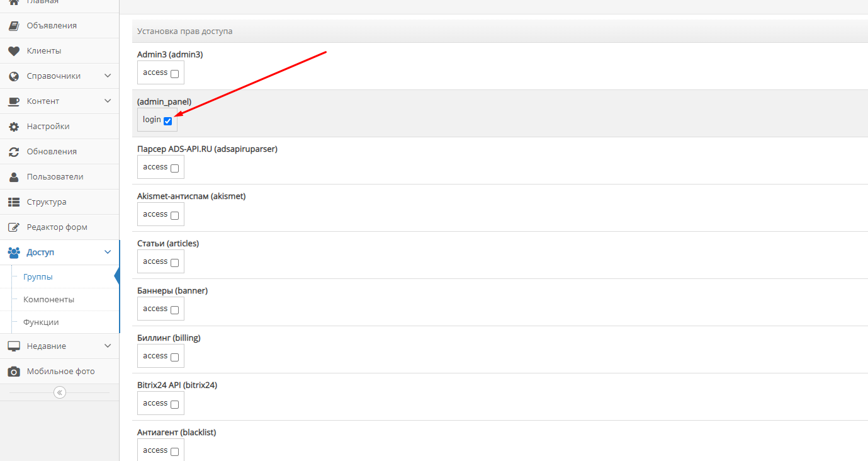Screen dimensions: 868x461
Task: Click the monitor icon beside Недавние
Action: tap(14, 346)
